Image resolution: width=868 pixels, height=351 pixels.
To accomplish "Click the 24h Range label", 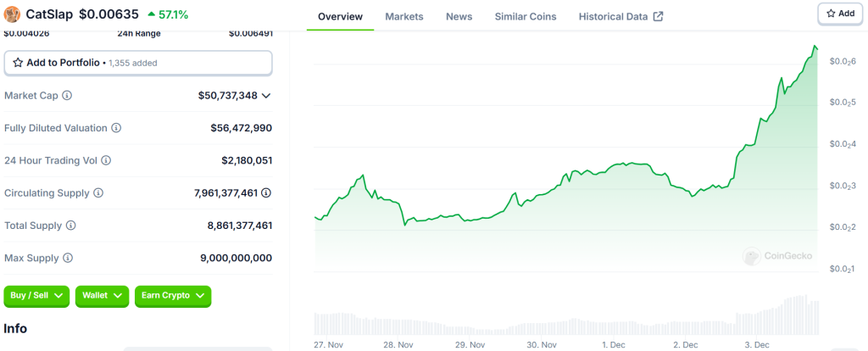I will (x=139, y=33).
